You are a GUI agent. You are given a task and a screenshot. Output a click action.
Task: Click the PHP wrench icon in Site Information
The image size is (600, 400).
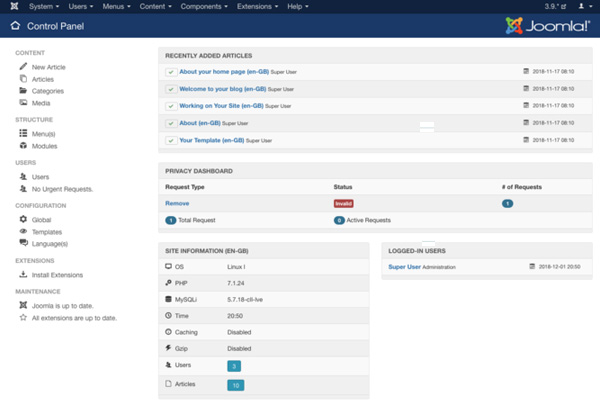point(168,282)
